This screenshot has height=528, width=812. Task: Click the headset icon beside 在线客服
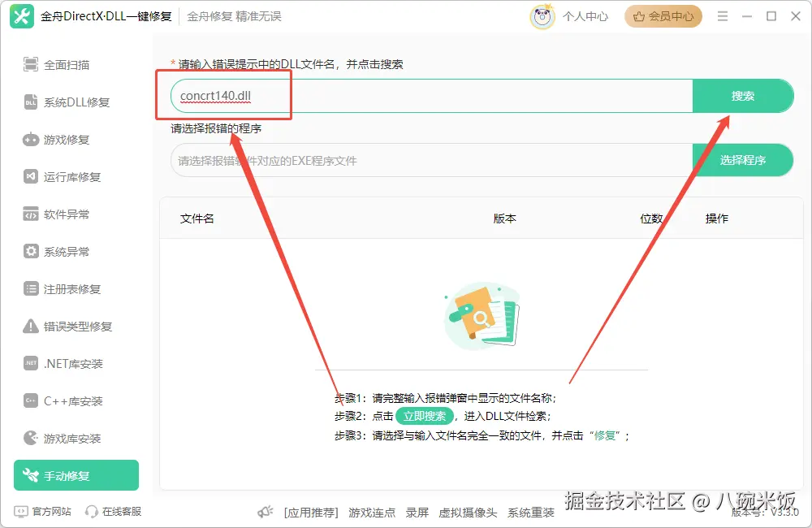(x=91, y=512)
